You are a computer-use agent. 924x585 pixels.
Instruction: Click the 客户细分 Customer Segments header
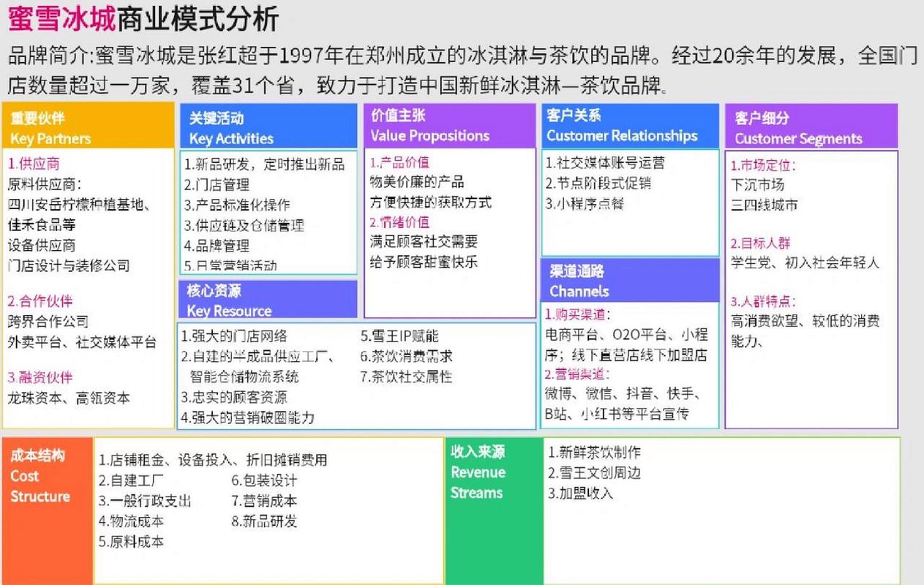click(x=811, y=126)
